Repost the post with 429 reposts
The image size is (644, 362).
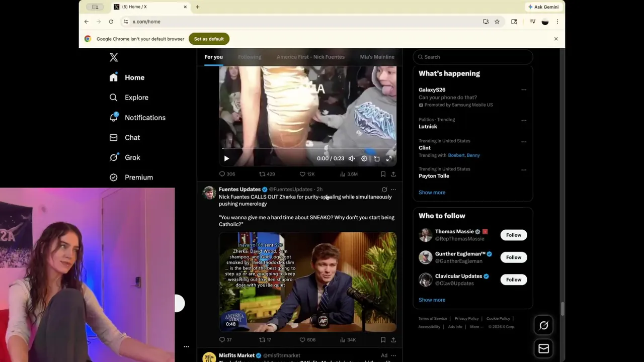(x=267, y=174)
